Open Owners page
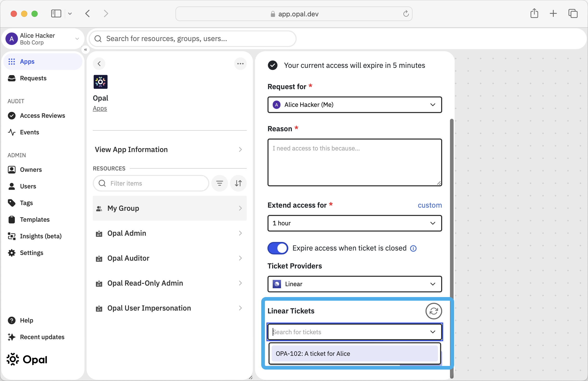 (x=43, y=170)
